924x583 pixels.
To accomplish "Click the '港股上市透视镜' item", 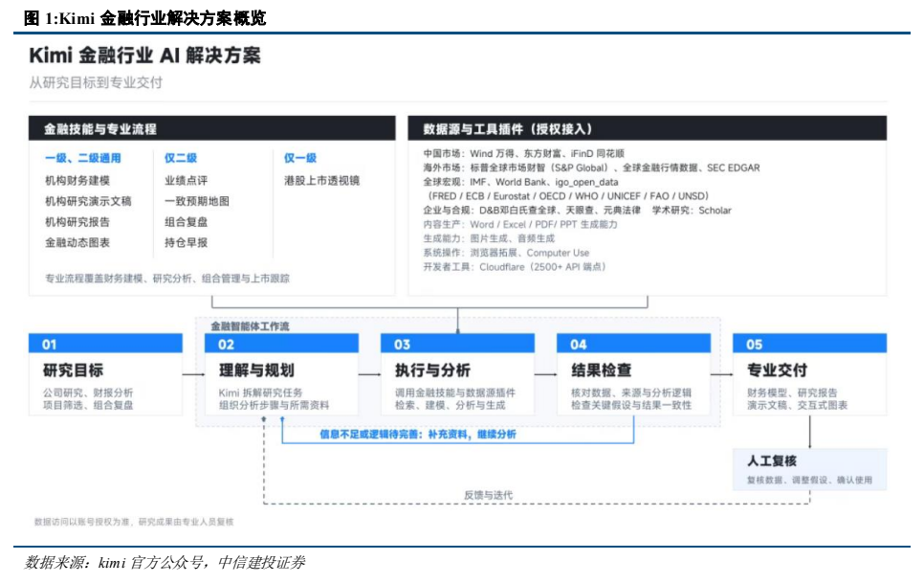I will (321, 180).
